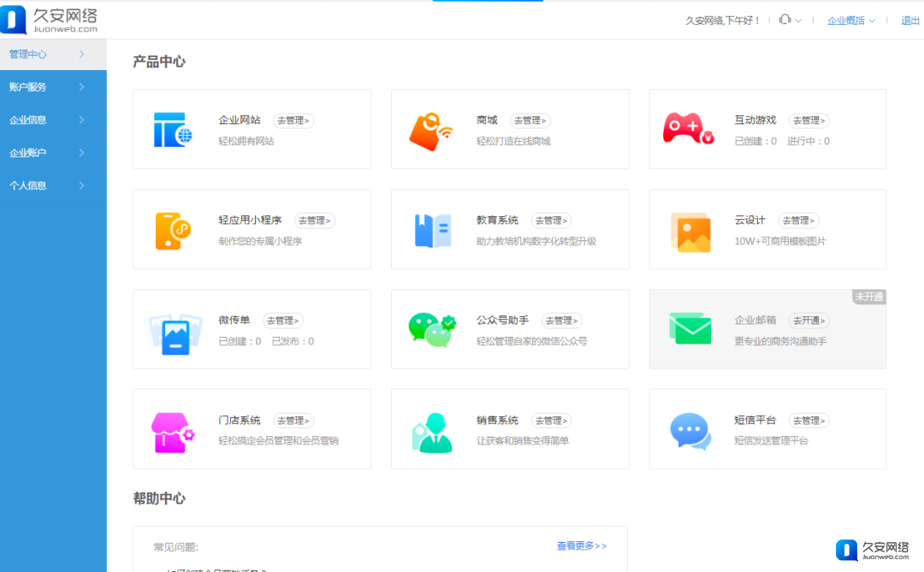
Task: Click the 销售系统 product title
Action: [497, 421]
